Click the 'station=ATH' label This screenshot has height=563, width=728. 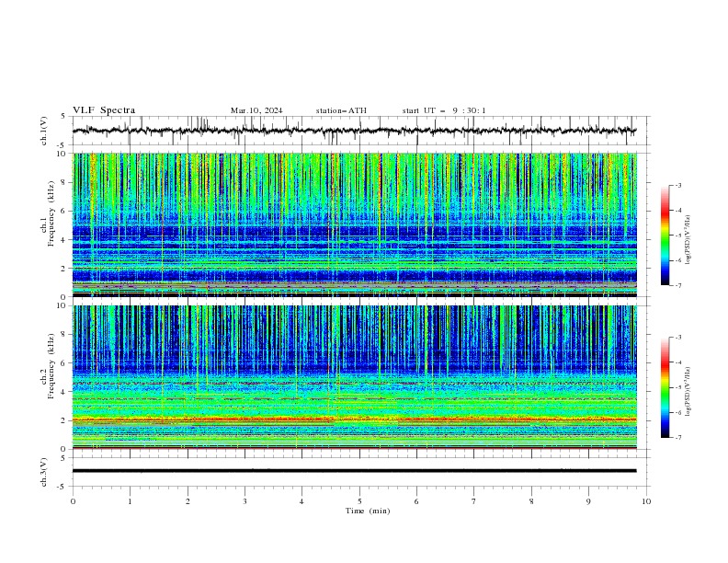click(341, 110)
